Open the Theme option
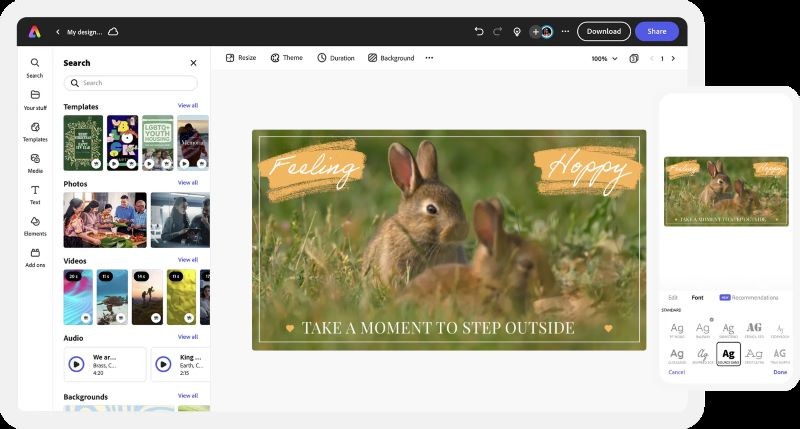The height and width of the screenshot is (429, 800). click(287, 58)
